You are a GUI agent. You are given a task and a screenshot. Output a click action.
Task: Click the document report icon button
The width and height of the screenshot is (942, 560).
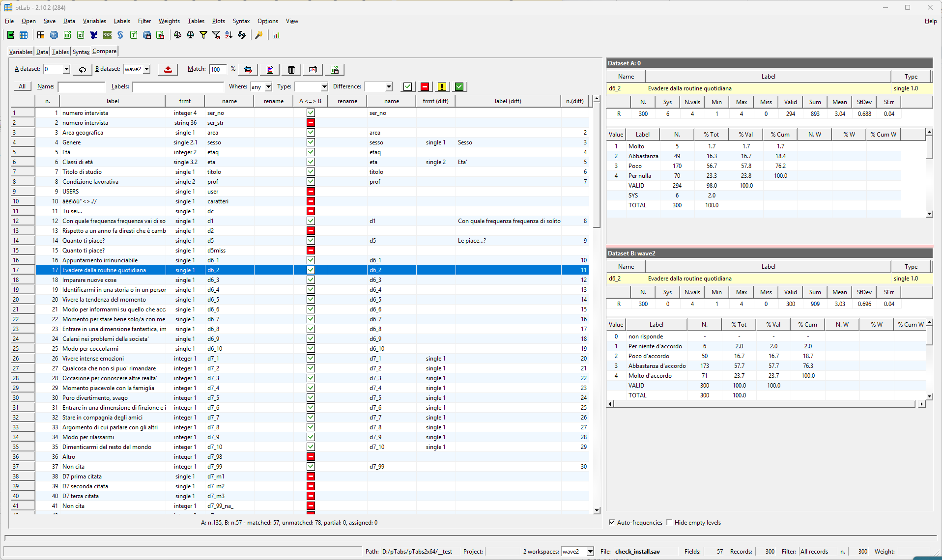click(x=270, y=69)
